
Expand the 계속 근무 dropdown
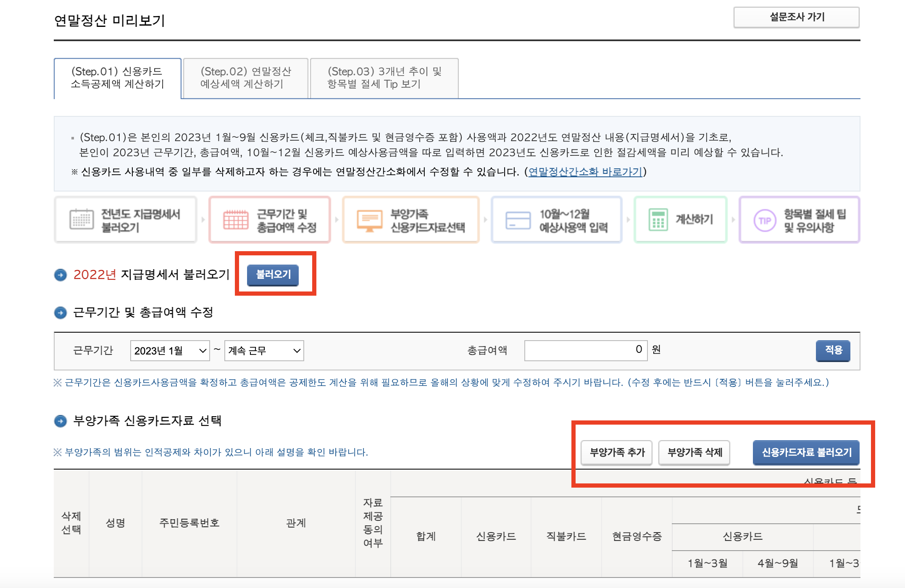263,351
